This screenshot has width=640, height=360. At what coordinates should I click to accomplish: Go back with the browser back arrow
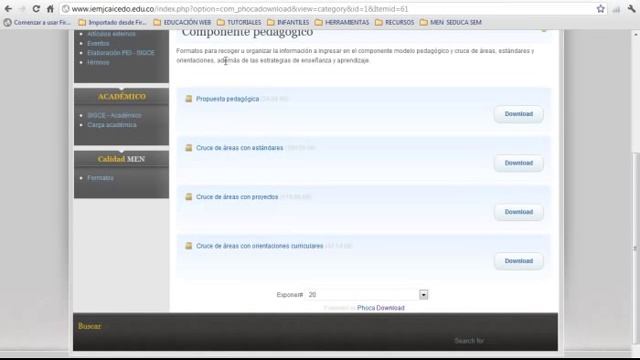[x=8, y=9]
